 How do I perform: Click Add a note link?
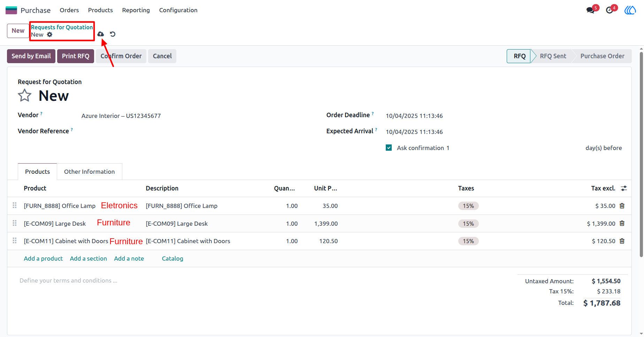point(129,259)
